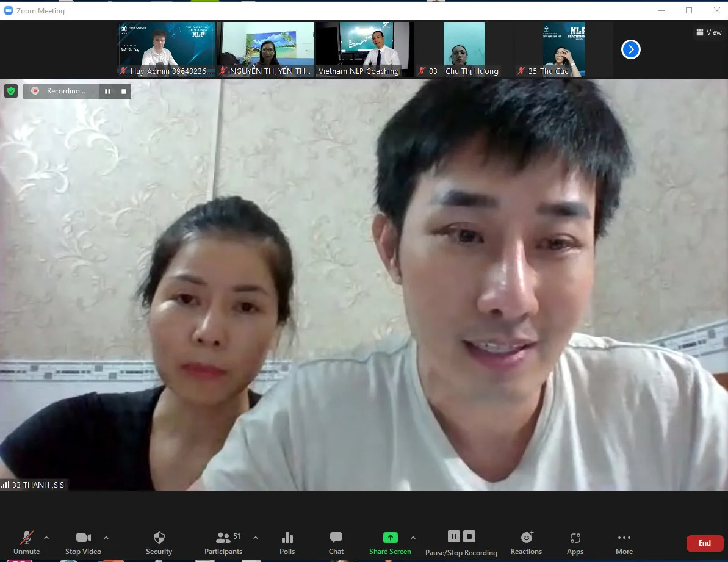Open Polls icon

pyautogui.click(x=287, y=542)
